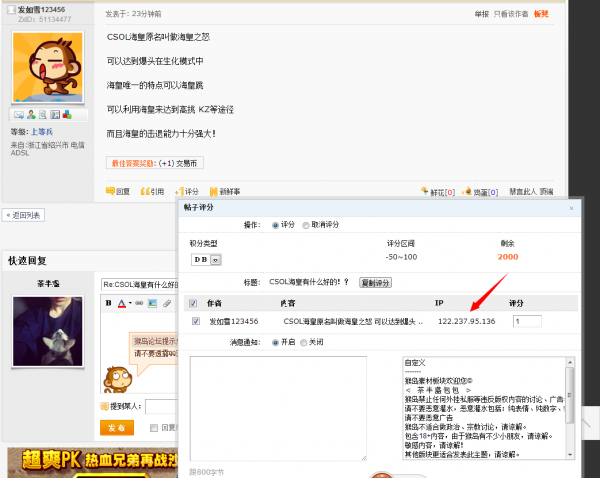Click the 作者 column header
Viewport: 600px width, 478px height.
point(214,303)
